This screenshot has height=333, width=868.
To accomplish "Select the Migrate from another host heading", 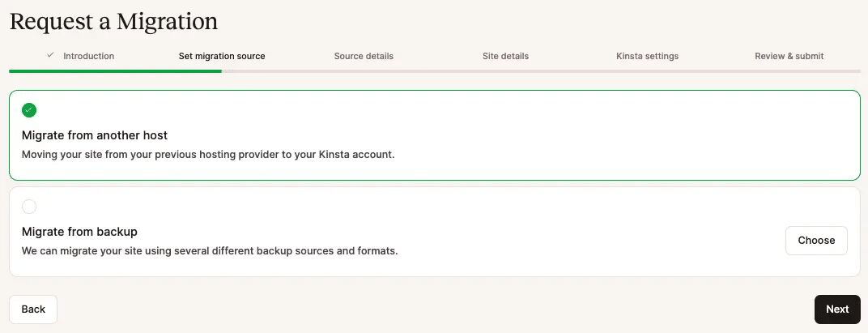I will pos(95,135).
